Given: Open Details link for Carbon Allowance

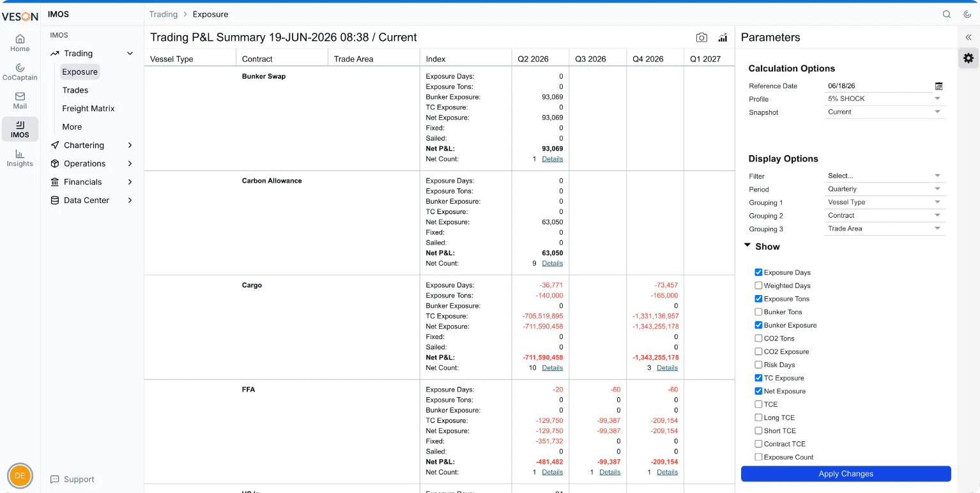Looking at the screenshot, I should coord(553,263).
